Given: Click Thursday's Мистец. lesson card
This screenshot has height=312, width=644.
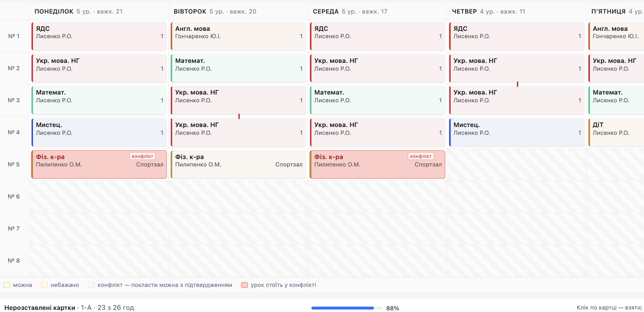Looking at the screenshot, I should pos(517,132).
